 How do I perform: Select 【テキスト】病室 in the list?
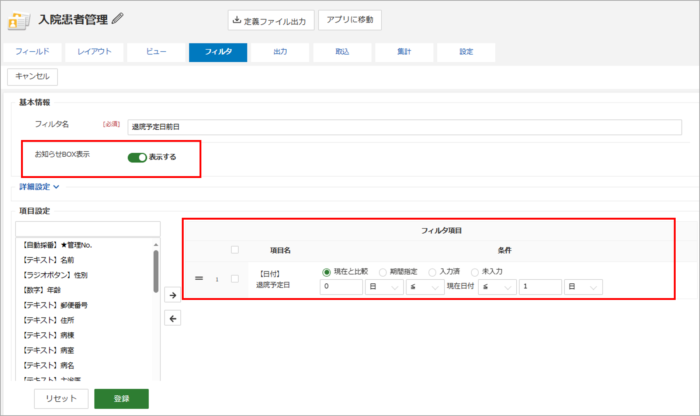point(48,350)
